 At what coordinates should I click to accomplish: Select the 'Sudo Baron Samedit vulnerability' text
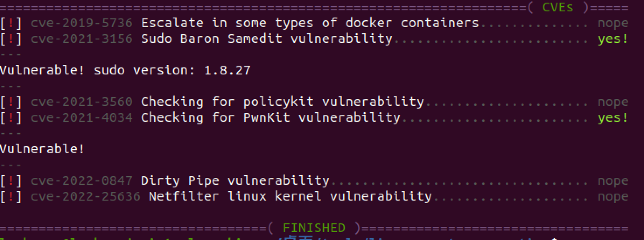[x=266, y=39]
